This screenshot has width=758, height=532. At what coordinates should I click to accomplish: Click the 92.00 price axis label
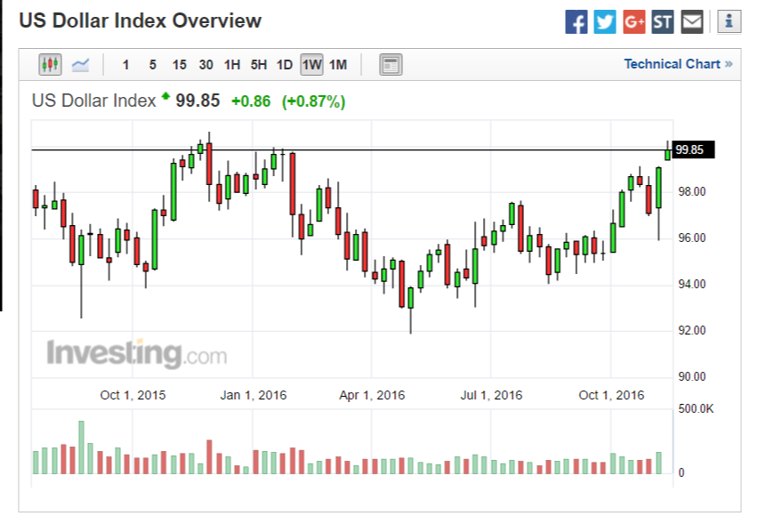click(692, 331)
